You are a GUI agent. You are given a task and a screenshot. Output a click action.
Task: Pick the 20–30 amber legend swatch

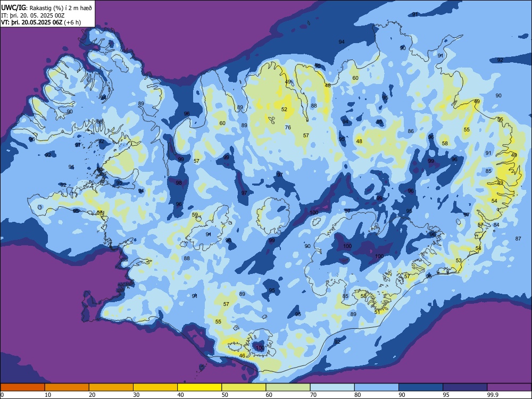(x=111, y=387)
